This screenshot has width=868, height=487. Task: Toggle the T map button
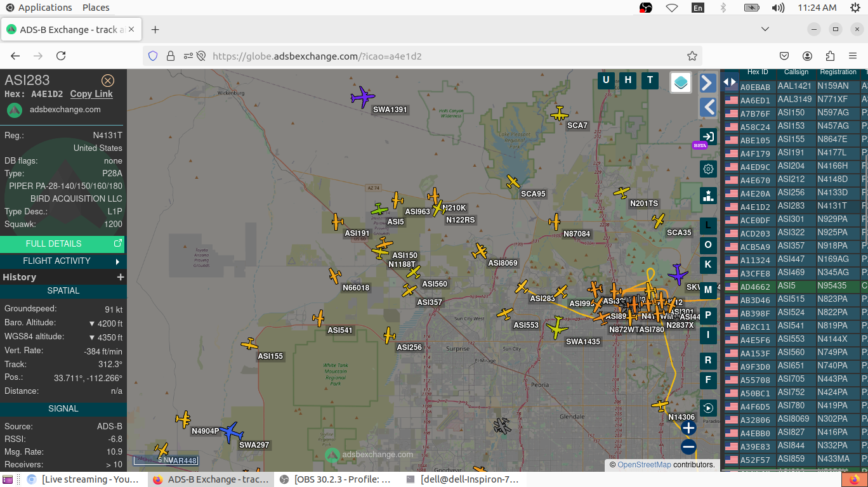(650, 80)
